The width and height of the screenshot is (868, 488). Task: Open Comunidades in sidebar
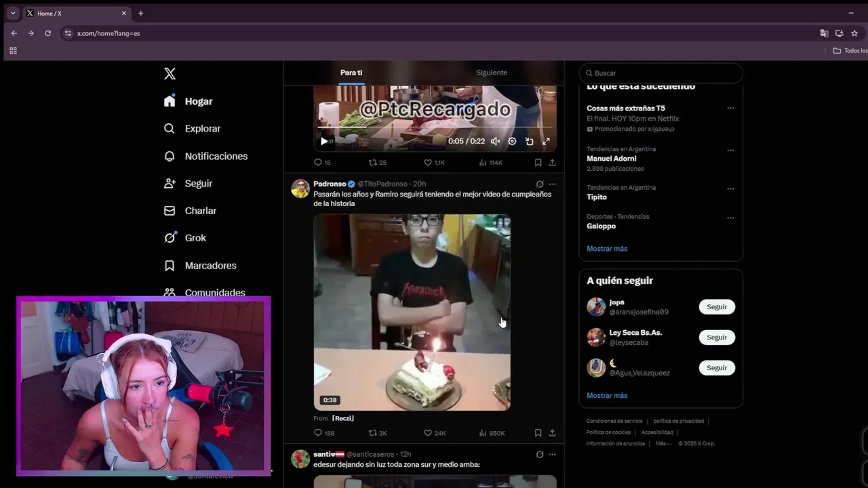coord(204,292)
